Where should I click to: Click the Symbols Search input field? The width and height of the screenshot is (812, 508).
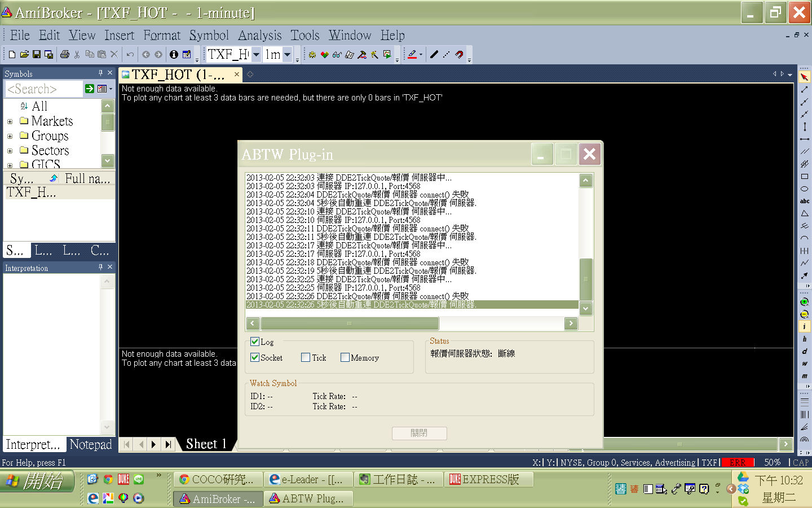(44, 89)
